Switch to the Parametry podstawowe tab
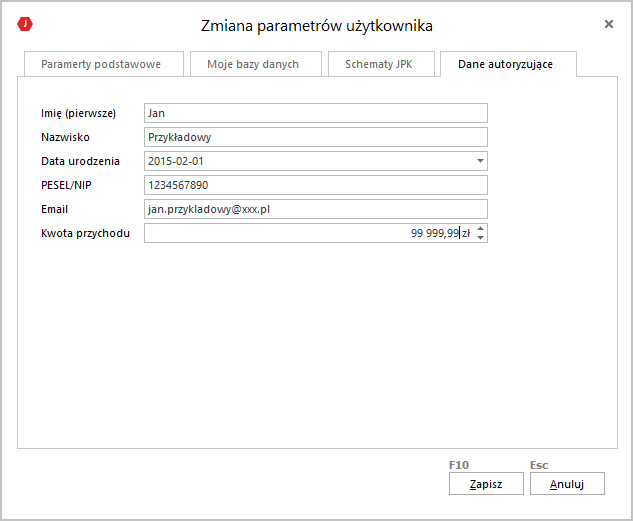The width and height of the screenshot is (633, 521). 101,64
